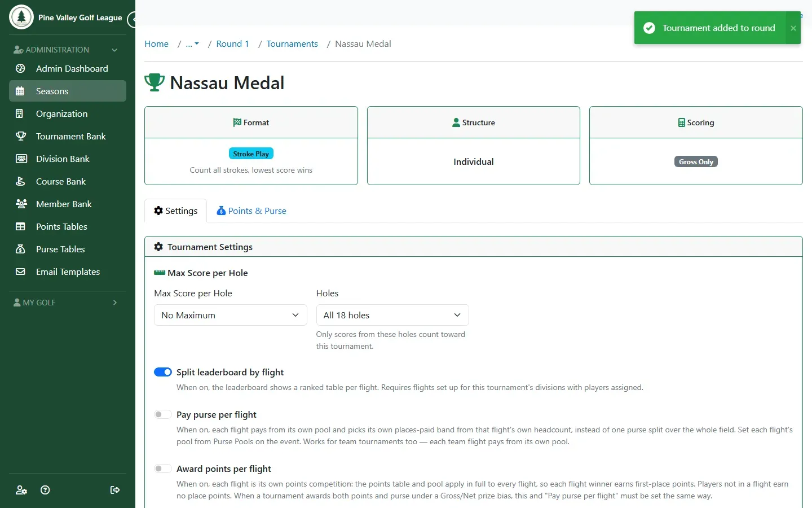The width and height of the screenshot is (812, 508).
Task: Click the Individual structure card text
Action: (474, 161)
